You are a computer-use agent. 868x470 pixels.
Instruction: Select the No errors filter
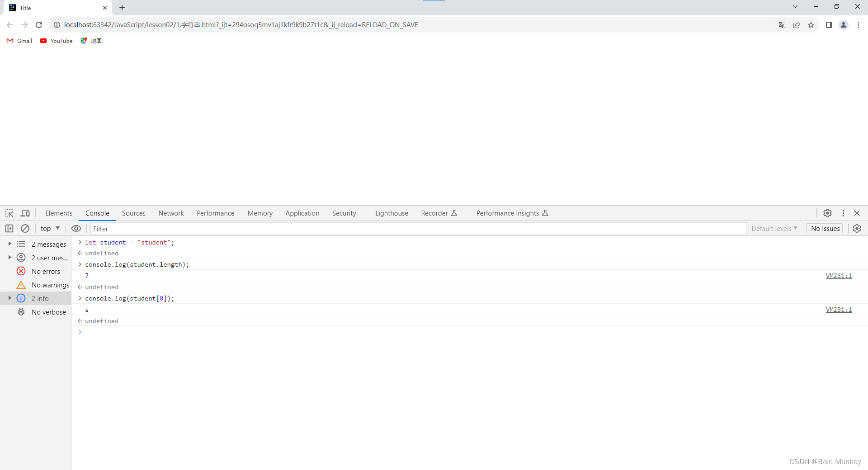click(36, 271)
